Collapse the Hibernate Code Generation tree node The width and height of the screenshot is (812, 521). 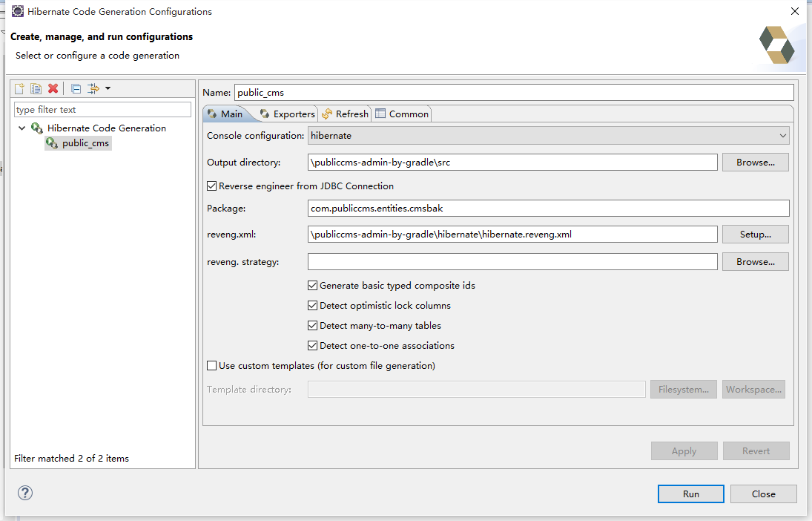pos(22,128)
